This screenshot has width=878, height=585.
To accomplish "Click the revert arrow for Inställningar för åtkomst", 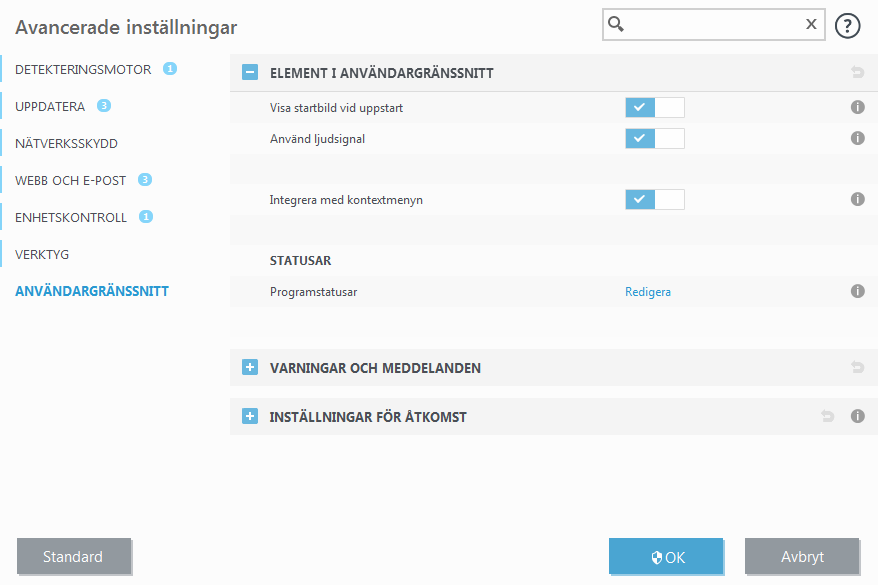I will coord(827,417).
